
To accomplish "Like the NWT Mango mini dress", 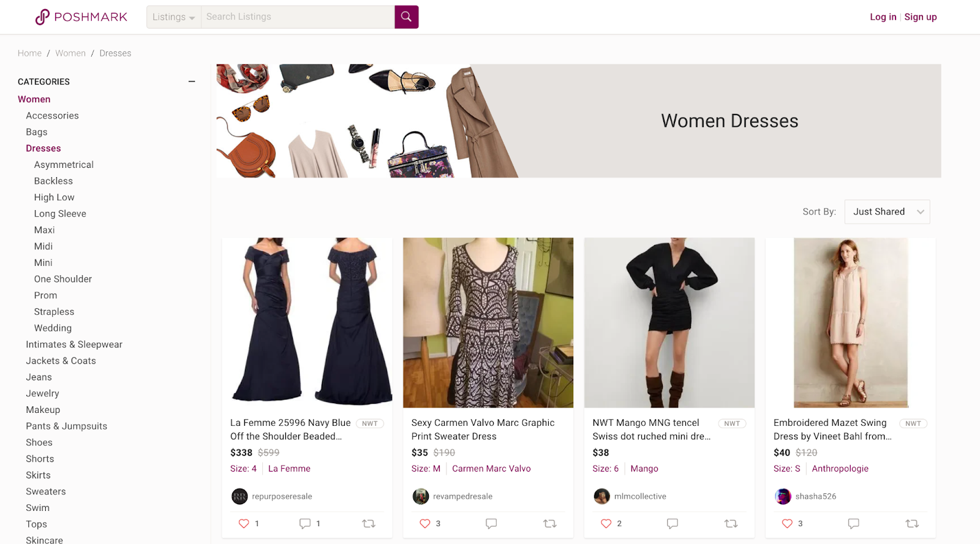I will (606, 523).
